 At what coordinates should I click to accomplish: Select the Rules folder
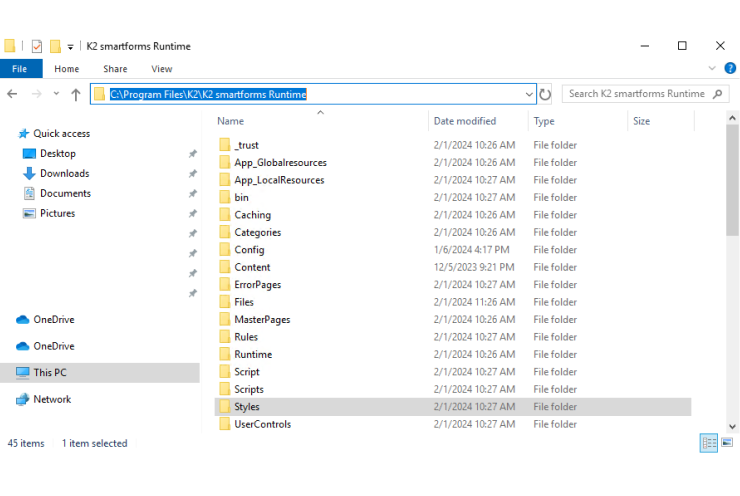pyautogui.click(x=246, y=337)
